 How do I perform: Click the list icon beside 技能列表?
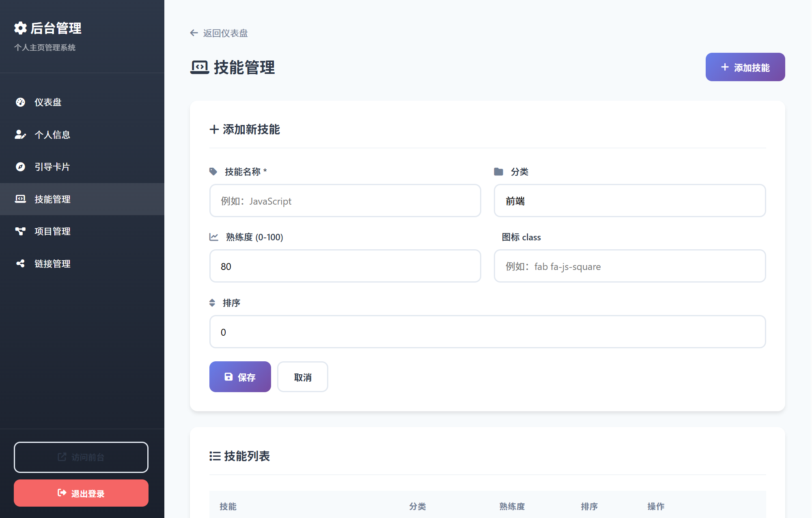[215, 456]
